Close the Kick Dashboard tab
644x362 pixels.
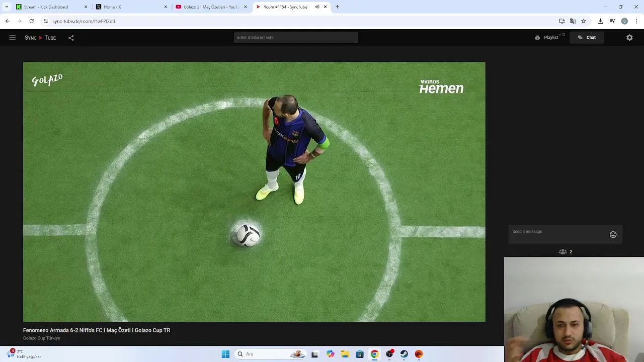[86, 7]
